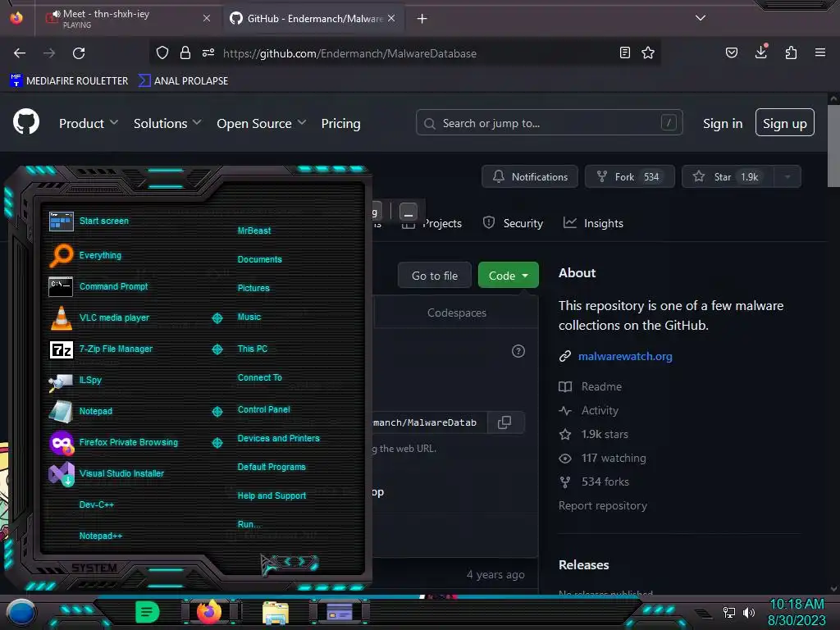Open Notepad from the start menu
The width and height of the screenshot is (840, 630).
(x=80, y=411)
